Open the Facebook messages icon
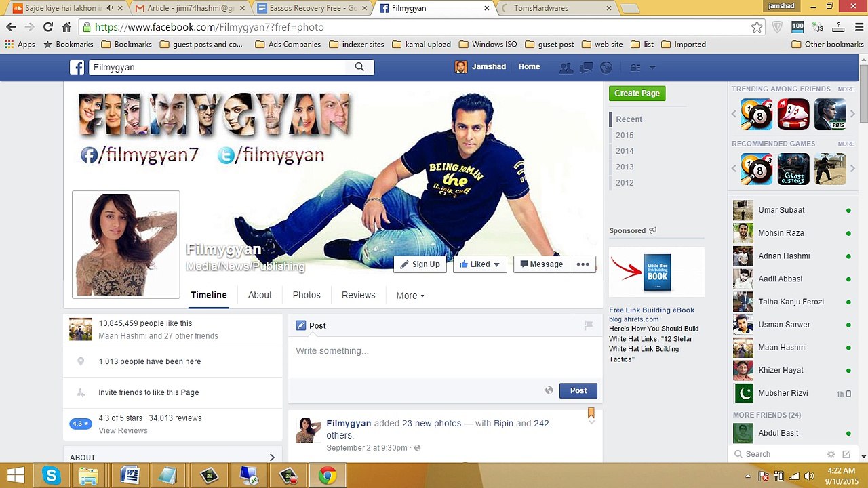Viewport: 868px width, 488px height. (586, 67)
